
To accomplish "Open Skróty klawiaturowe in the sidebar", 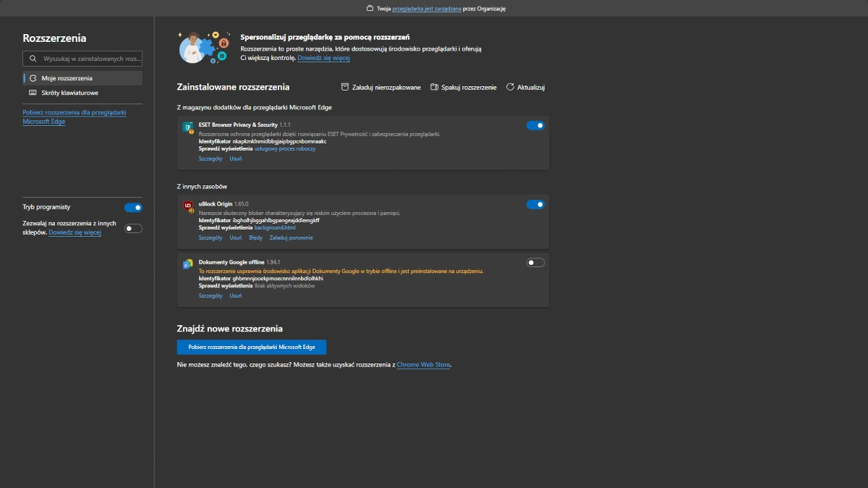I will (x=69, y=93).
